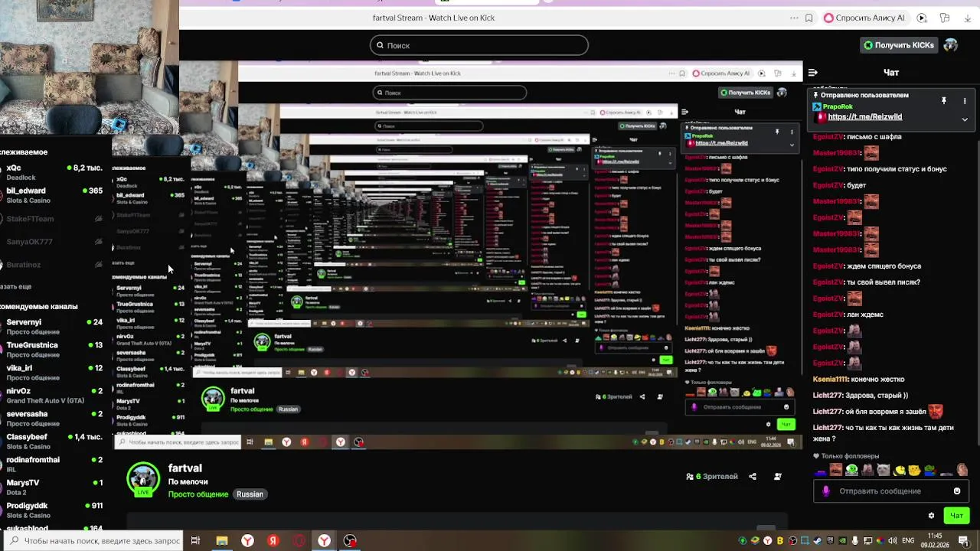Open the emoji picker in chat input

coord(957,491)
